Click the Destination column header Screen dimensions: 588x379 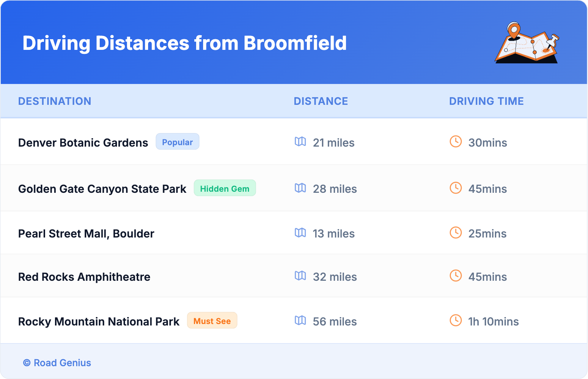click(x=55, y=101)
